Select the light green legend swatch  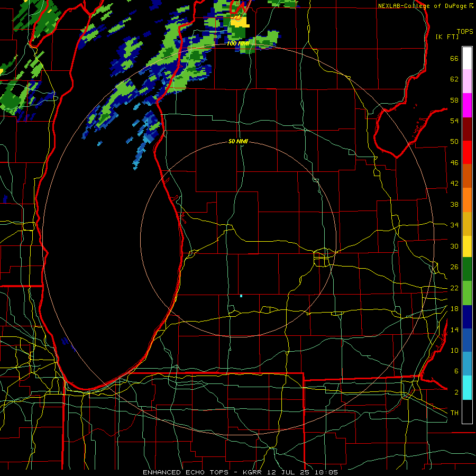tap(467, 293)
